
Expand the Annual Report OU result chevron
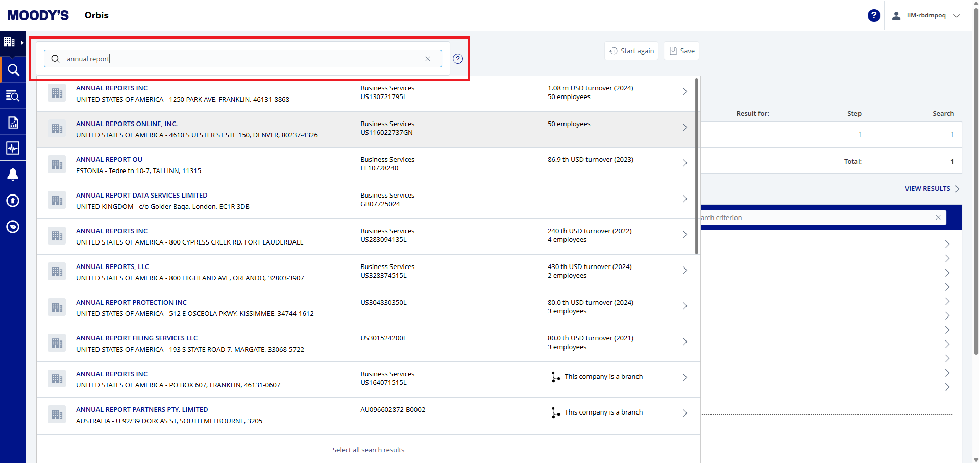coord(684,163)
